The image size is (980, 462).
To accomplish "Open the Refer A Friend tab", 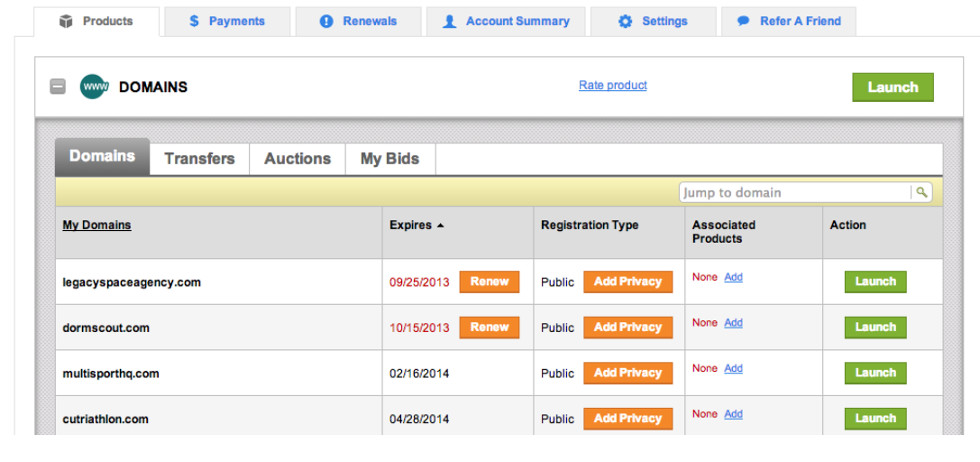I will point(789,22).
